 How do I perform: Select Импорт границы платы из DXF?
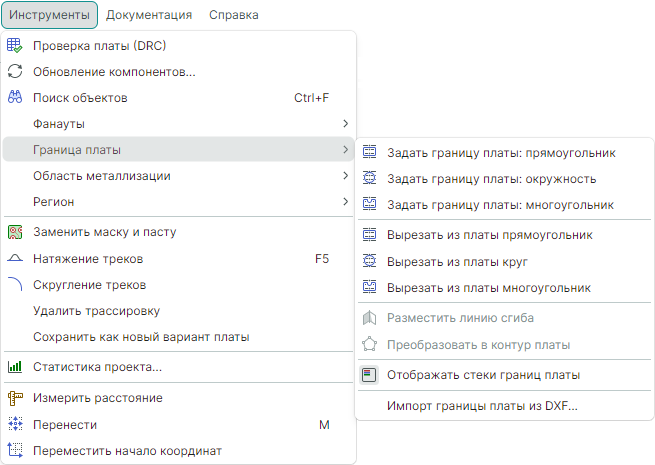click(482, 406)
